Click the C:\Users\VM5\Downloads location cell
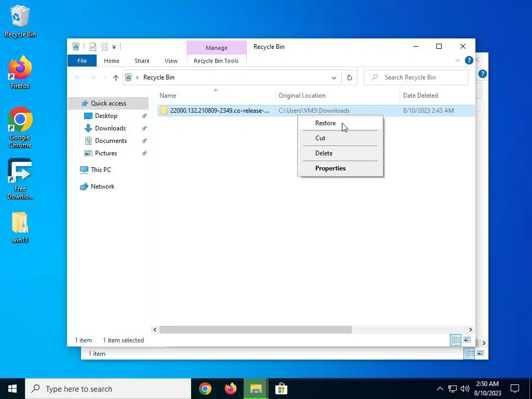 point(314,111)
